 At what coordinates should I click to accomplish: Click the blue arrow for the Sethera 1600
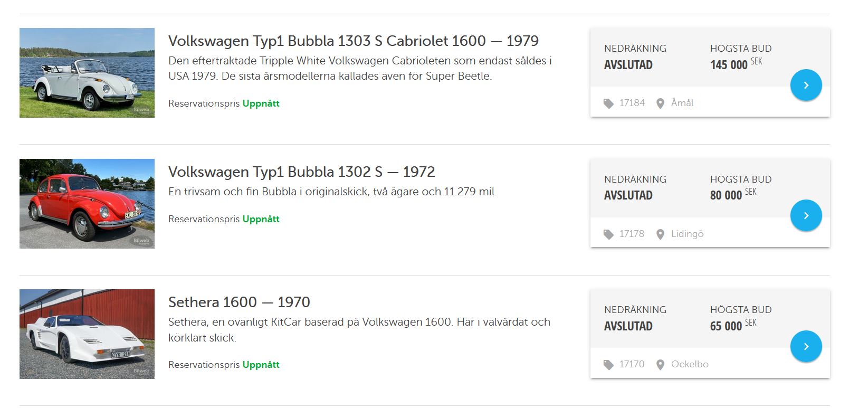click(806, 346)
